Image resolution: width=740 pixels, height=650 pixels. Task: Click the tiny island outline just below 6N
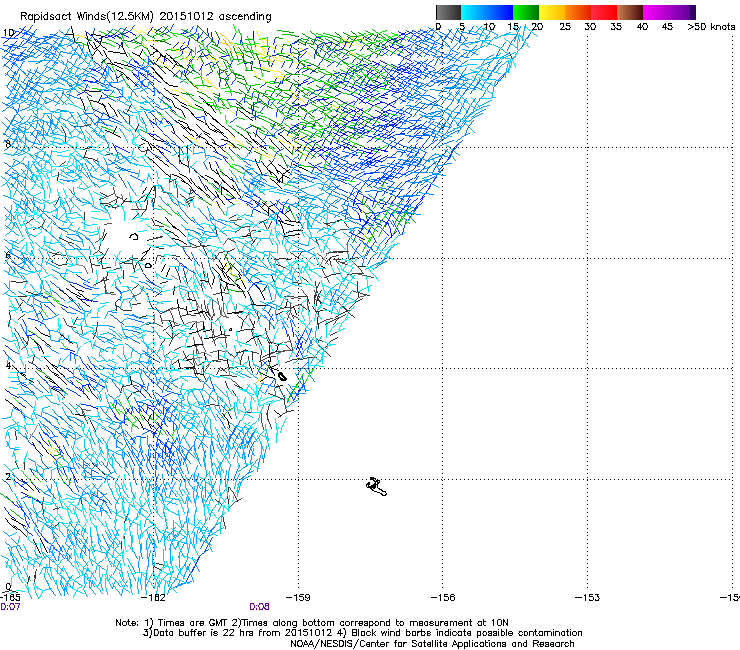coord(148,266)
